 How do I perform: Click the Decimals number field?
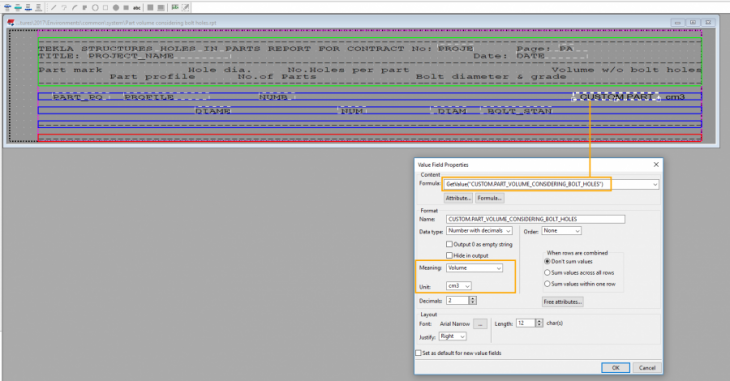[x=457, y=300]
